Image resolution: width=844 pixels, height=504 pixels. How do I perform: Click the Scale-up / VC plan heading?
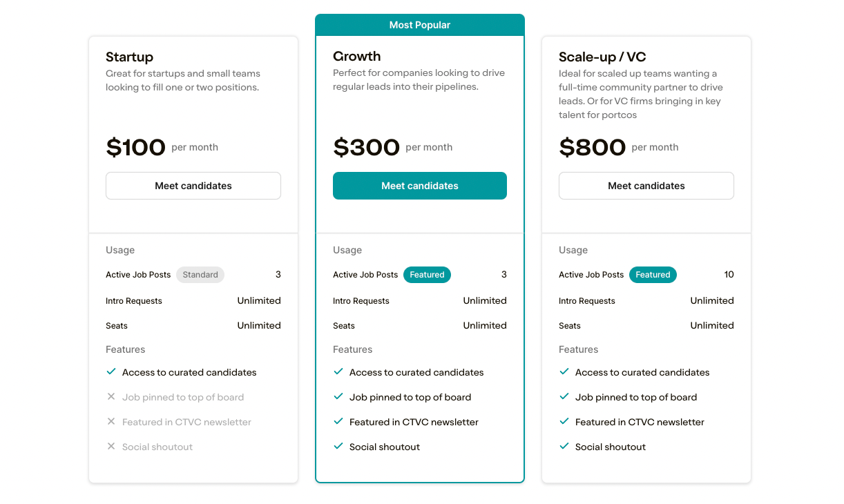(x=602, y=57)
